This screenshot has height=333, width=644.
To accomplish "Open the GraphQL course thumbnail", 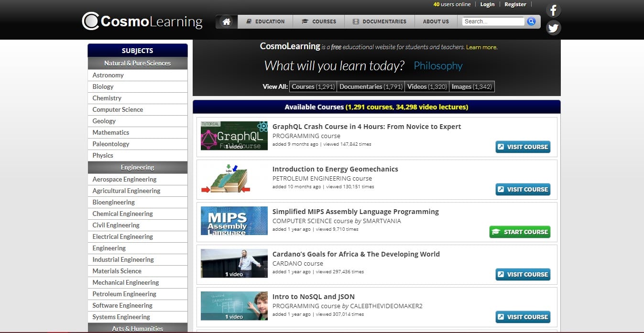I will click(234, 136).
